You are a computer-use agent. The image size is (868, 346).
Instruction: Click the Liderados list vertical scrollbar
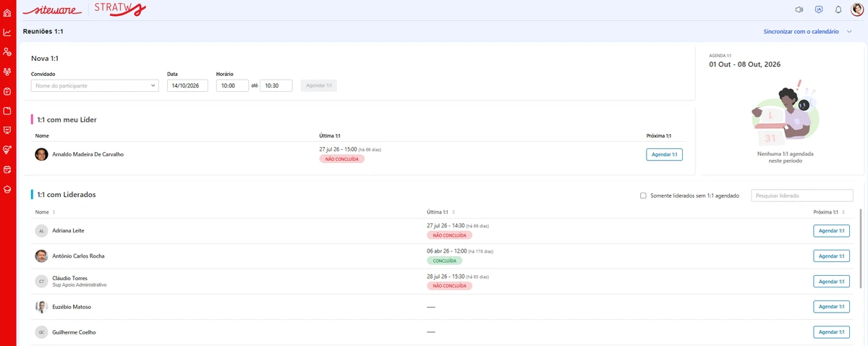[x=861, y=250]
